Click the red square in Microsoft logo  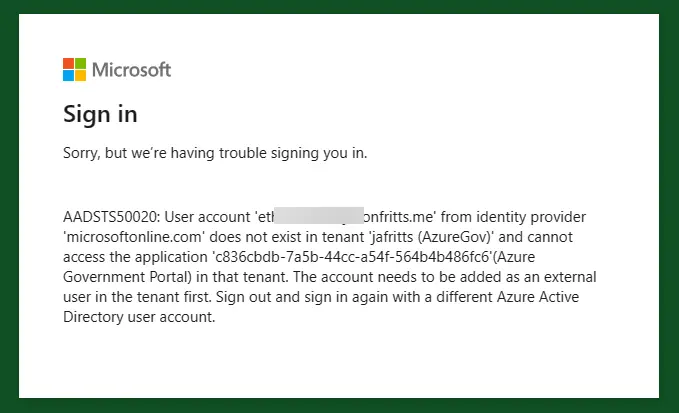(x=68, y=63)
